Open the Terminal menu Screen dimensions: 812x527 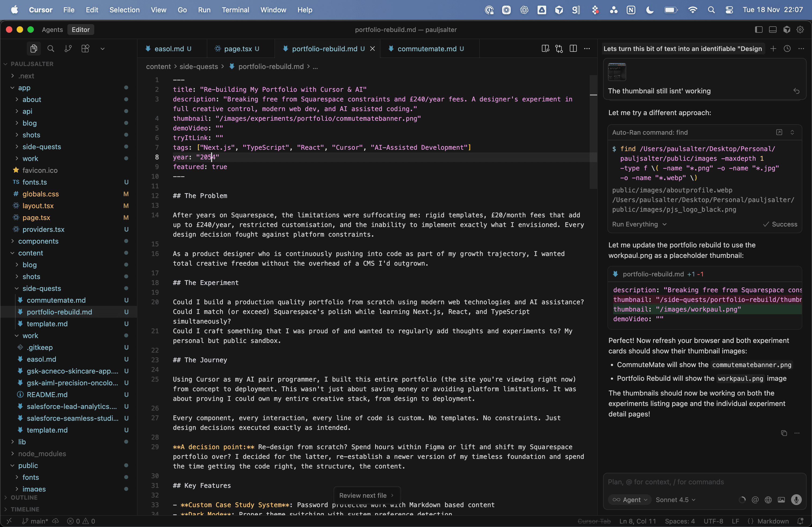235,10
